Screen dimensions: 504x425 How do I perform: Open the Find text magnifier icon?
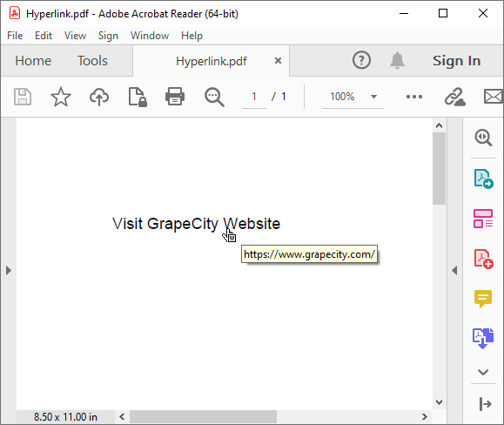tap(214, 97)
